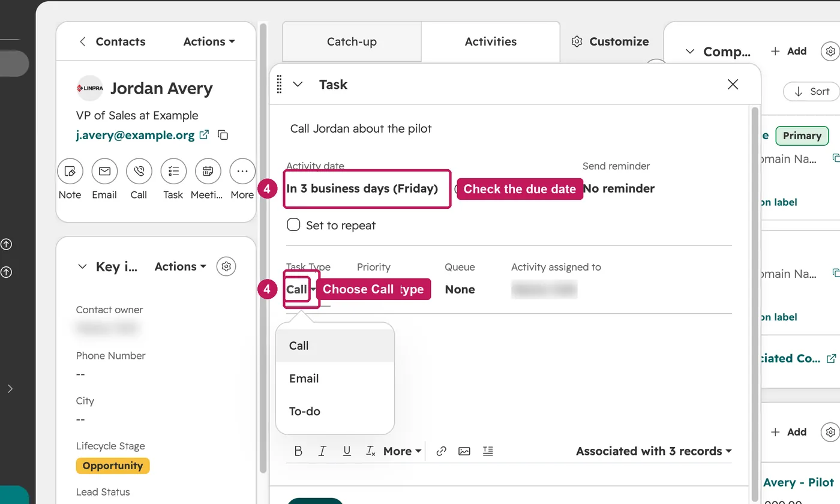This screenshot has height=504, width=840.
Task: Open the More actions ellipsis icon
Action: pyautogui.click(x=242, y=172)
